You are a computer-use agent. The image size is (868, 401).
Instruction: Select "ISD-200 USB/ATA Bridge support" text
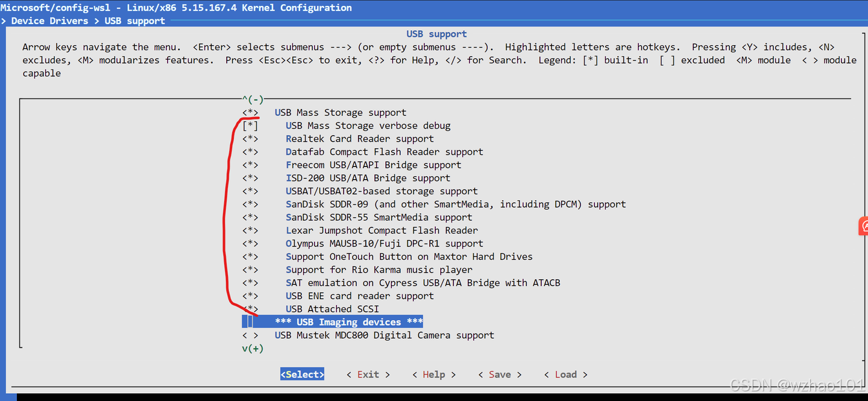368,178
